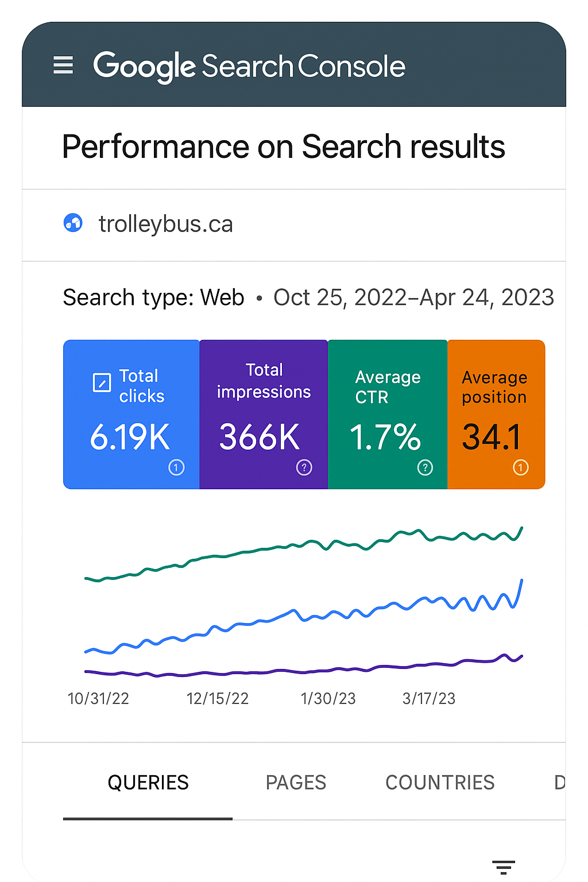Screen dimensions: 588x882
Task: Click the Total impressions help icon
Action: click(x=304, y=467)
